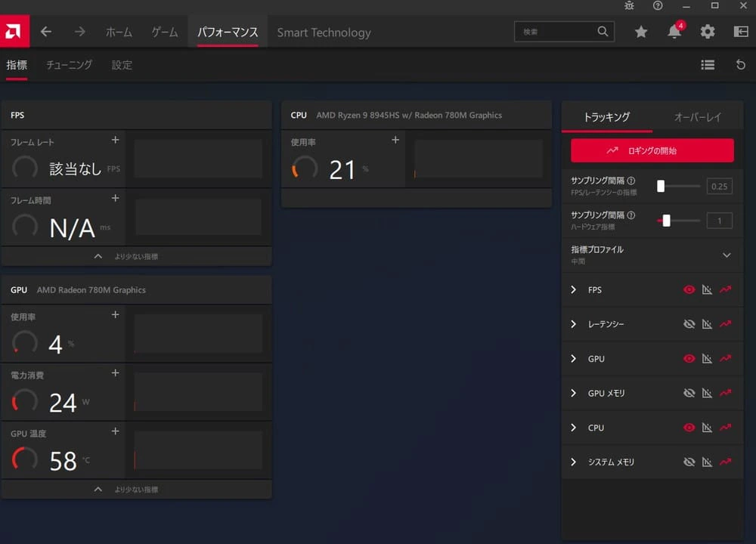The image size is (756, 544).
Task: Click the sidebar panel toggle icon
Action: click(x=741, y=32)
